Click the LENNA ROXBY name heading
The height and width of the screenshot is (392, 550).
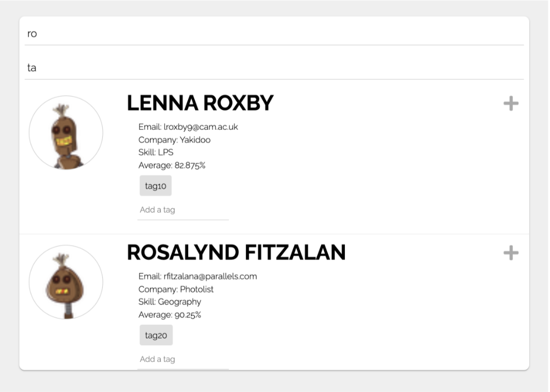tap(200, 103)
